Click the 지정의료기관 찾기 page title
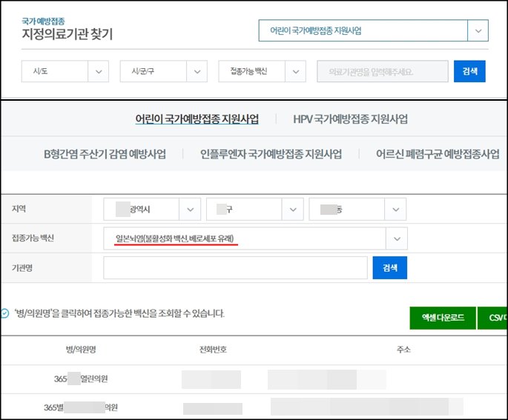Screen dimensions: 508x420 pos(67,34)
